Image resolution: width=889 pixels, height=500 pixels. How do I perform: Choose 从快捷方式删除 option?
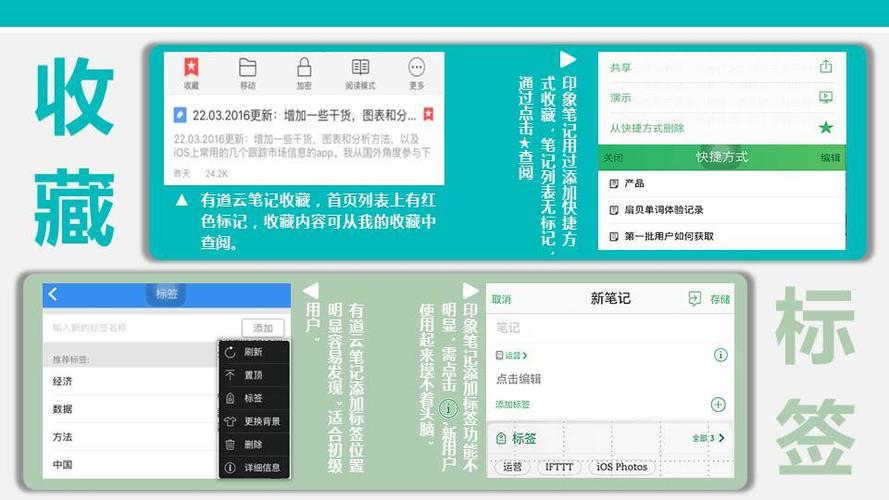pos(722,128)
